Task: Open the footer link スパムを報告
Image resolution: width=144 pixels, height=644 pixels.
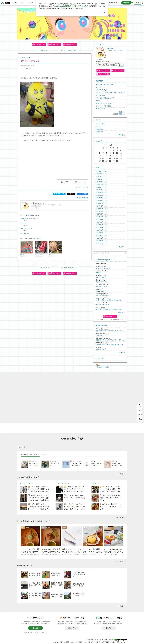Action: tap(58, 642)
